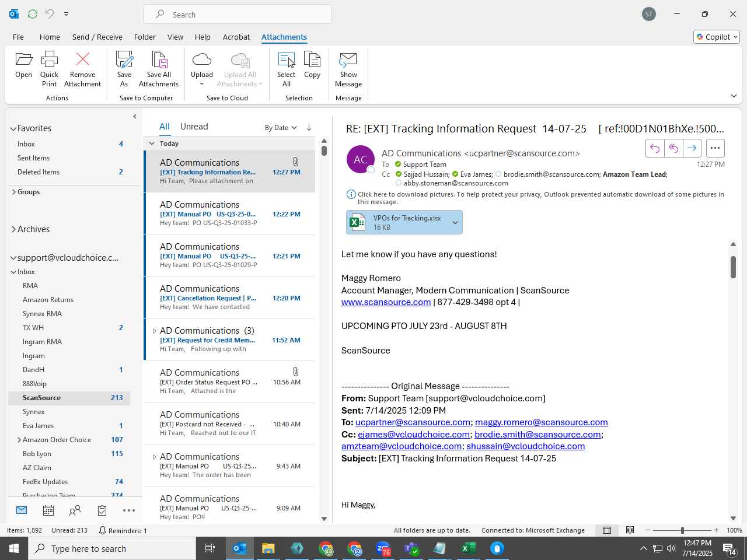Click Save As in ribbon
Image resolution: width=747 pixels, height=560 pixels.
(x=124, y=69)
